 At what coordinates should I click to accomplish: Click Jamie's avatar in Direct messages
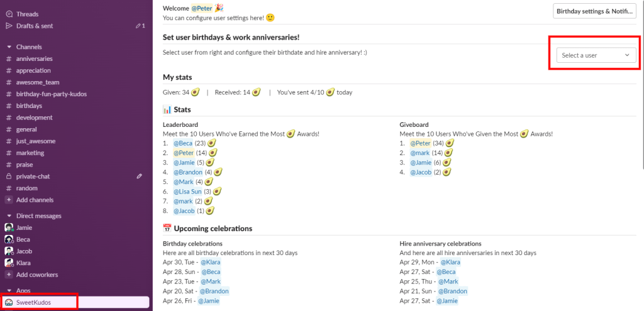9,228
